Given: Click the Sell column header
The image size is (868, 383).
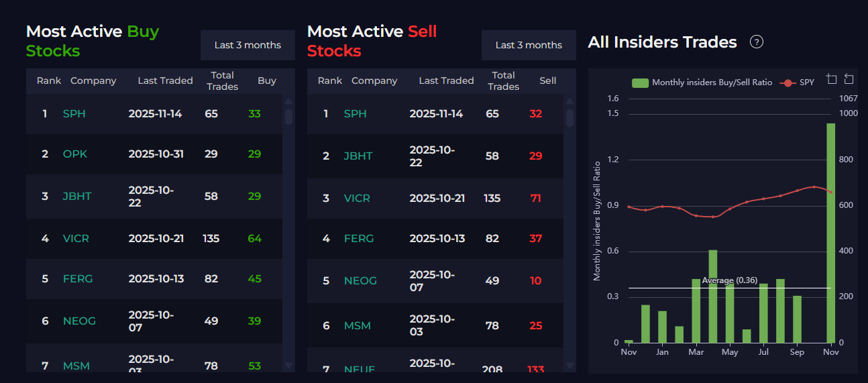Looking at the screenshot, I should point(548,80).
